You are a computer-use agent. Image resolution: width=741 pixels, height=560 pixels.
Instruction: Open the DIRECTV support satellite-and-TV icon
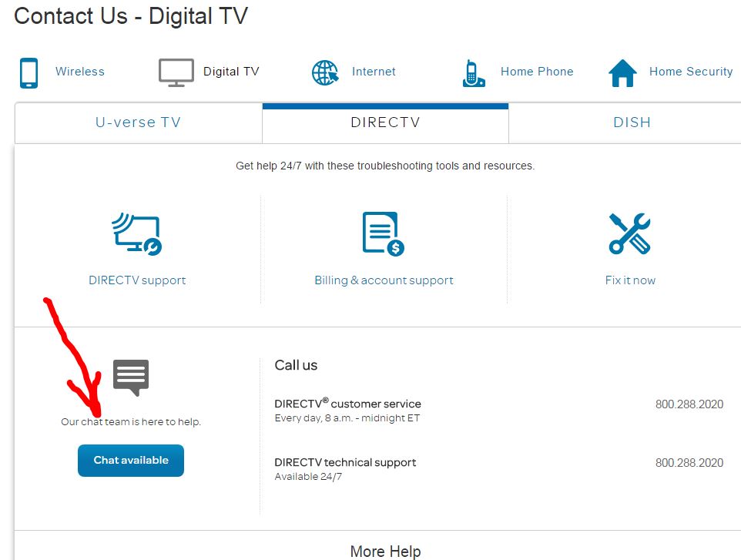click(137, 234)
